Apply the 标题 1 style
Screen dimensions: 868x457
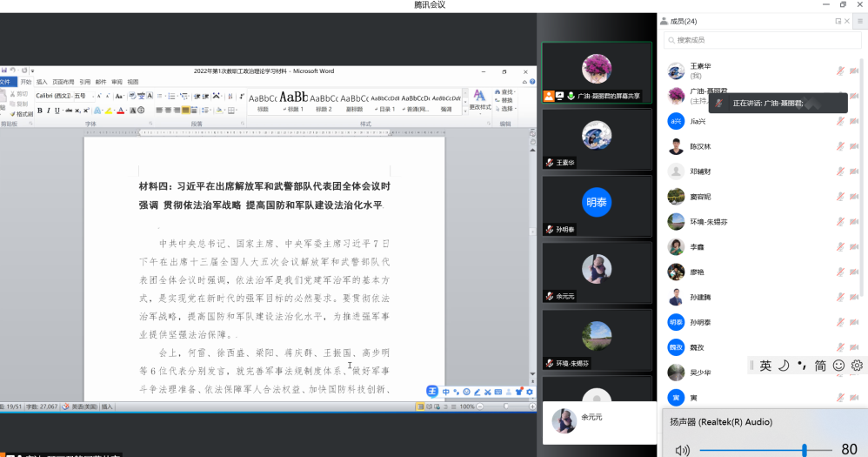click(293, 102)
